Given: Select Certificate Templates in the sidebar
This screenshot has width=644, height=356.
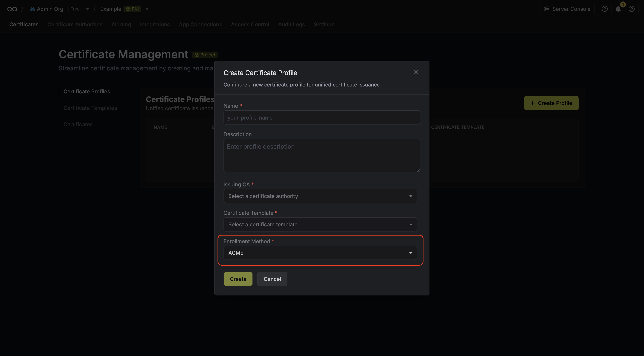Looking at the screenshot, I should pos(90,108).
